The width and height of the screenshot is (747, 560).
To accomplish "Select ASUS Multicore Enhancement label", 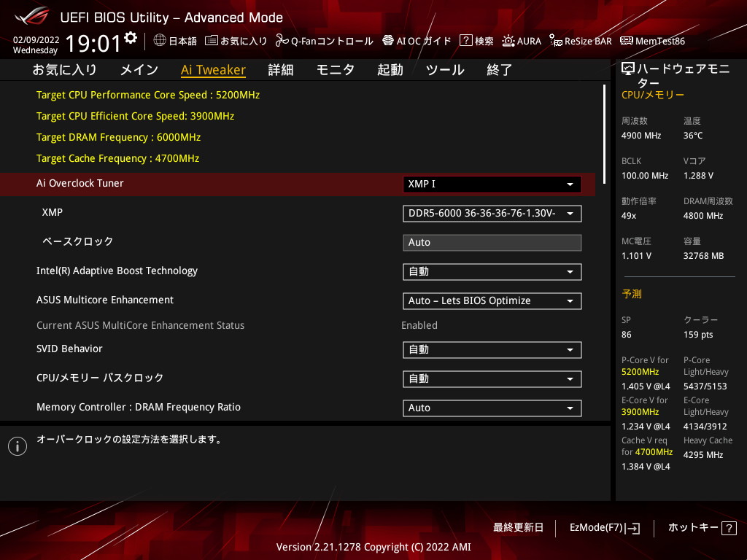I will coord(105,300).
